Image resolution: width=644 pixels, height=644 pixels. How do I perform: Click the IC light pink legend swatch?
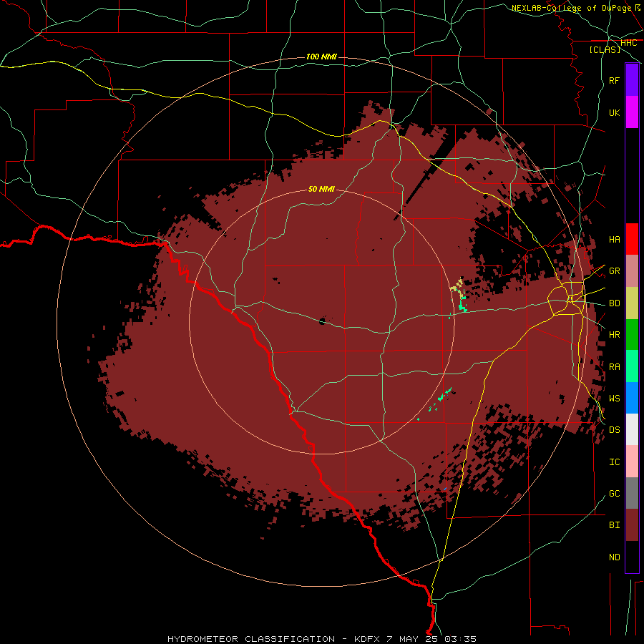[x=632, y=462]
